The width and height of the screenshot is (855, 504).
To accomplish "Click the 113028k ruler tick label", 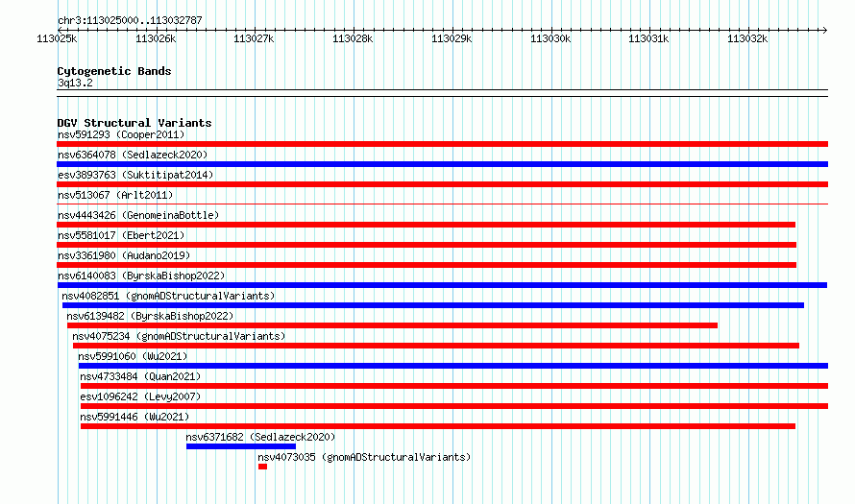I will click(353, 38).
